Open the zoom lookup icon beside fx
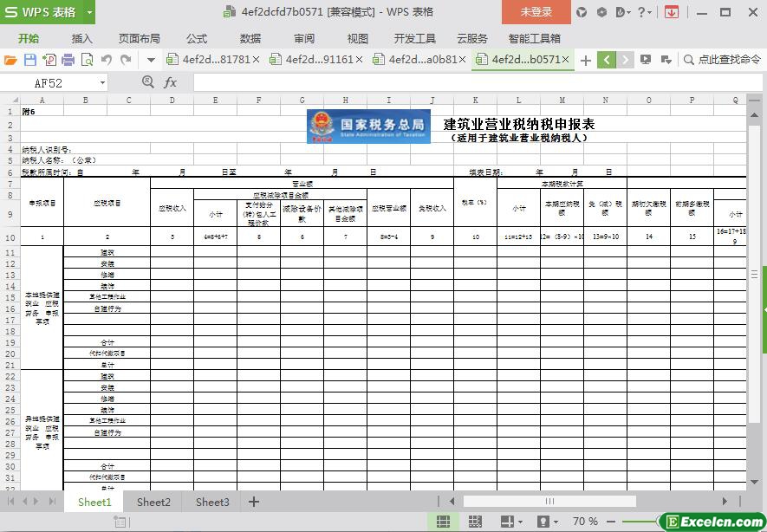Screen dimensions: 767x532 pyautogui.click(x=147, y=82)
